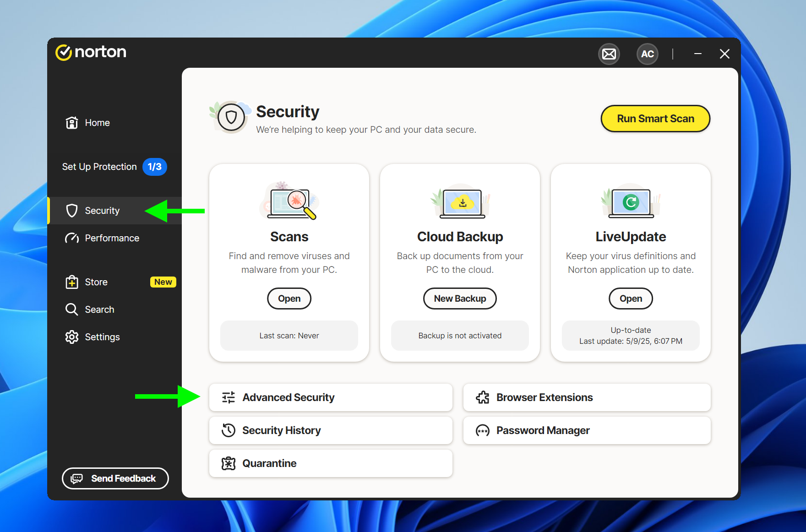
Task: Click the Security History clock icon
Action: tap(229, 430)
